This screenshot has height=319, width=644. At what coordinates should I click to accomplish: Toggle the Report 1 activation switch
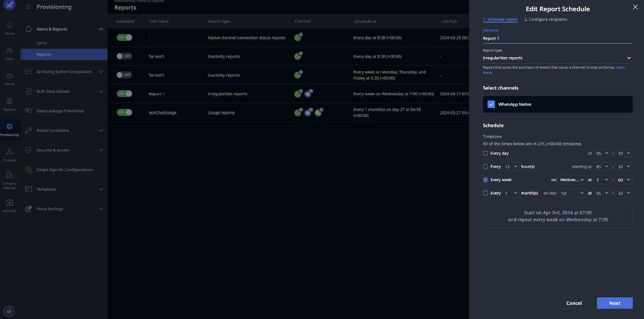124,94
